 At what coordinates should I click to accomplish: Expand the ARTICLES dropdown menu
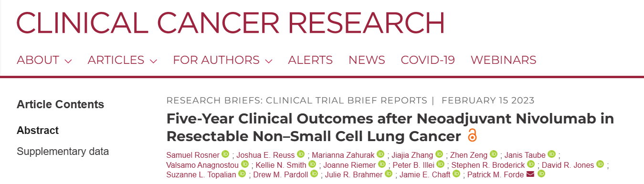click(x=122, y=60)
